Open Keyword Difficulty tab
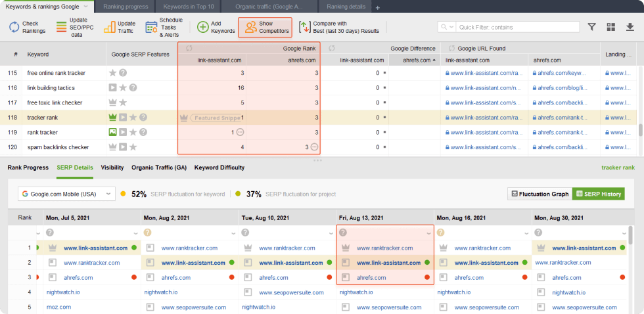Screen dimensions: 644x314 tap(219, 168)
